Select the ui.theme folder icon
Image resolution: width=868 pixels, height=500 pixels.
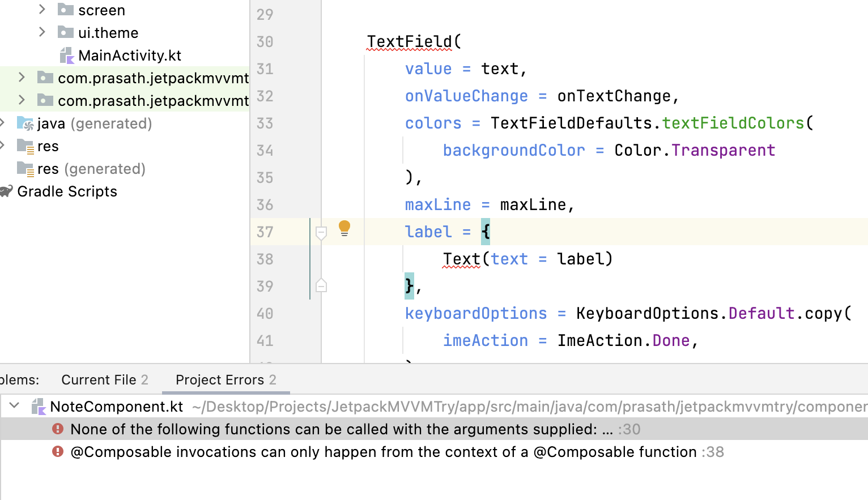click(x=66, y=32)
